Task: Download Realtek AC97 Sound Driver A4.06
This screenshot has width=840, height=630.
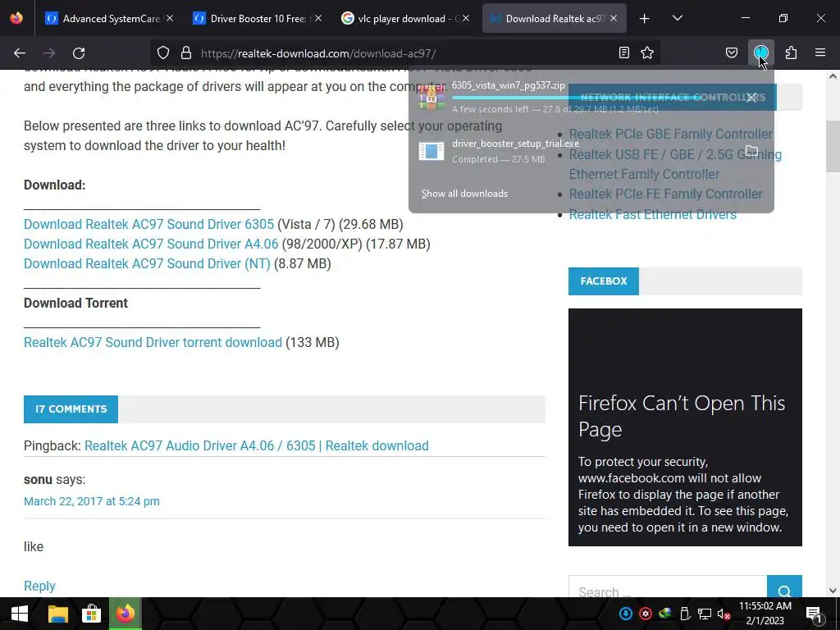Action: [x=151, y=244]
